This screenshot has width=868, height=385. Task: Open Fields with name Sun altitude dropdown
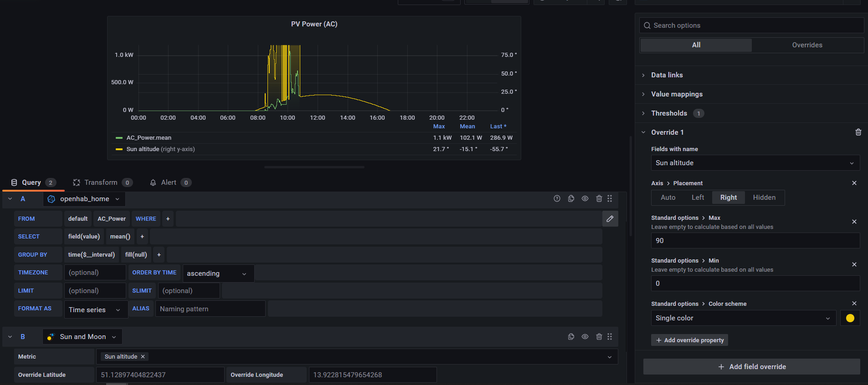[x=755, y=163]
